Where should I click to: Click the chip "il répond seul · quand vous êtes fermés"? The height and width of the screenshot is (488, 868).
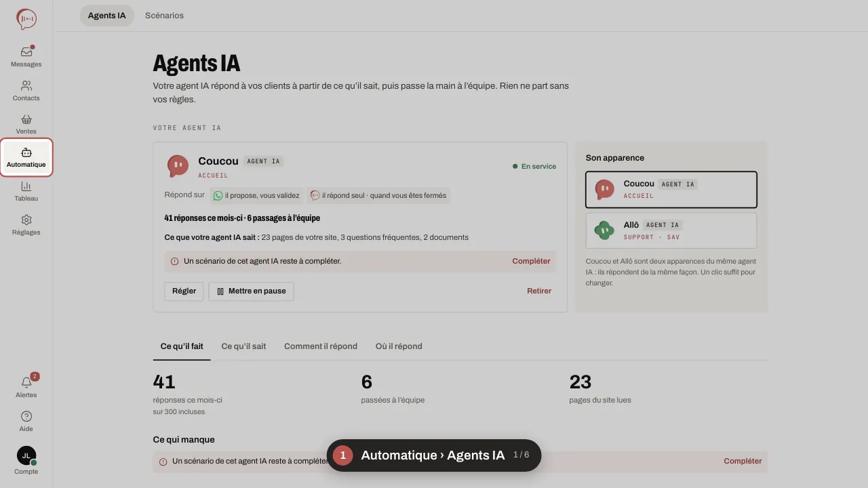(x=378, y=195)
